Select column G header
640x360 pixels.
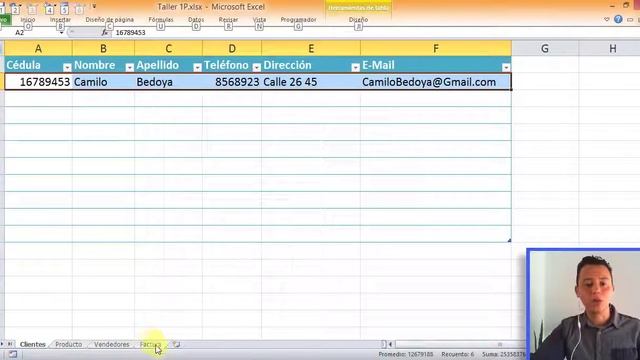[545, 49]
